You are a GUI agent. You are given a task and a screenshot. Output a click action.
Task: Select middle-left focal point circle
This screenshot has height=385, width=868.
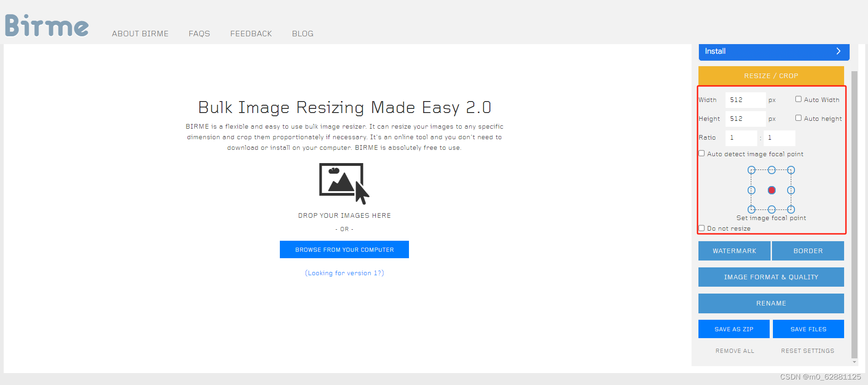[752, 190]
